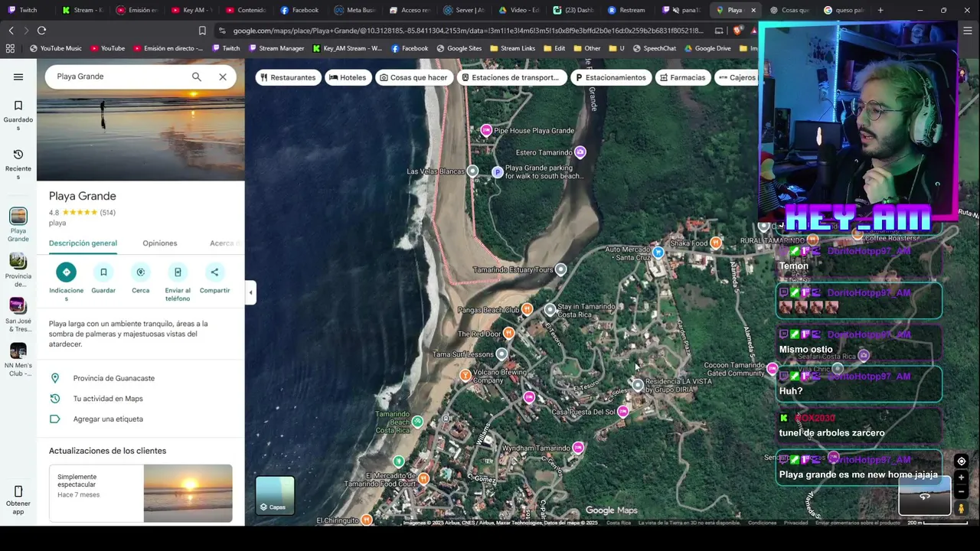
Task: Open the Google Drive bookmark
Action: (707, 48)
